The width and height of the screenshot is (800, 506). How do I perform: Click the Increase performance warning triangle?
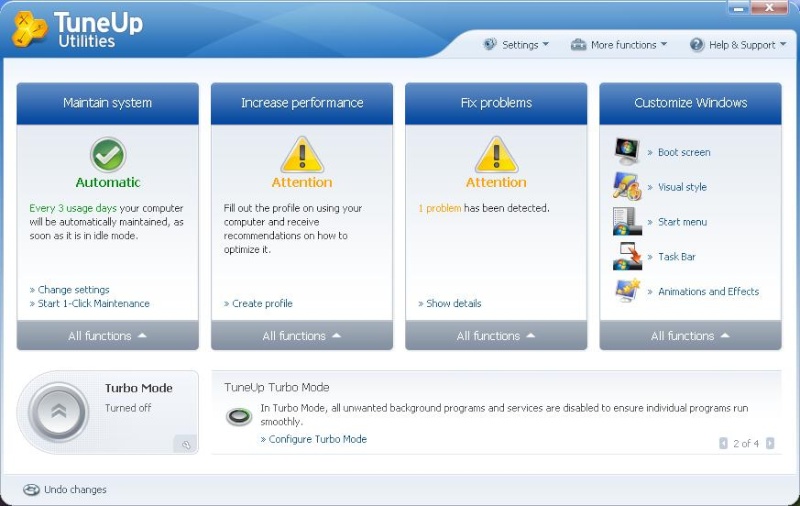pos(302,155)
